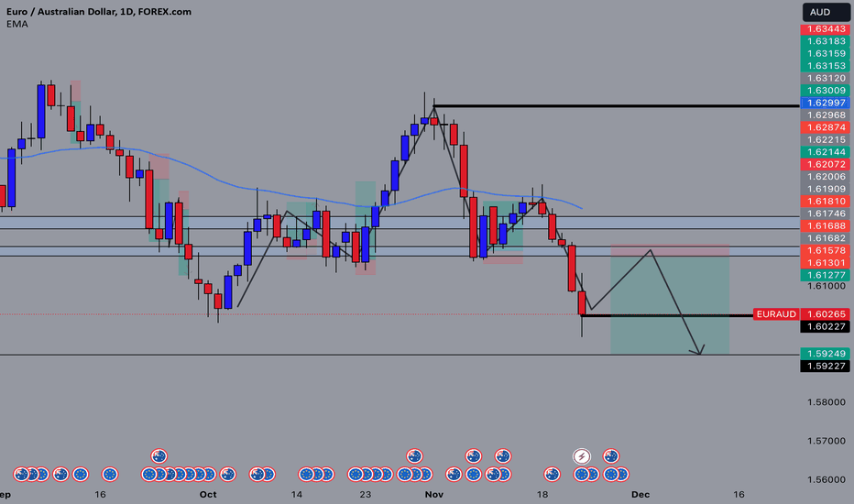This screenshot has height=504, width=854.
Task: Select the green 1.59249 price label
Action: [x=827, y=353]
